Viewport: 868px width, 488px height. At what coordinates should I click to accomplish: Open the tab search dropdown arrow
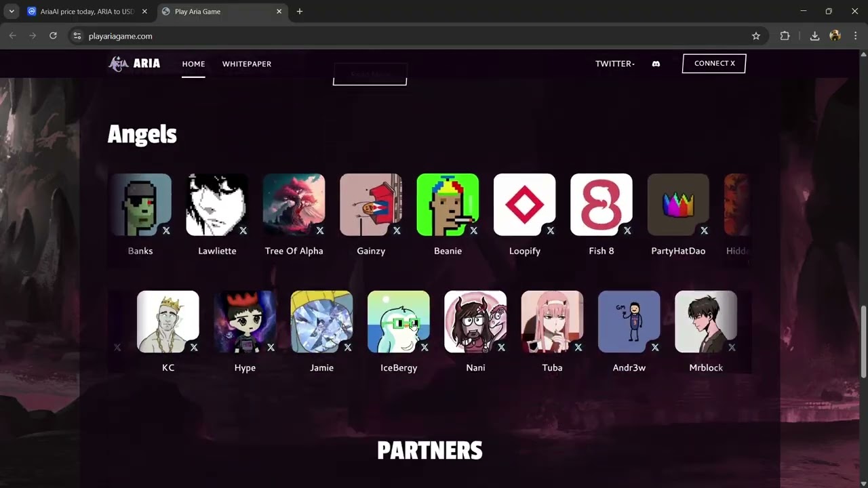pos(12,12)
